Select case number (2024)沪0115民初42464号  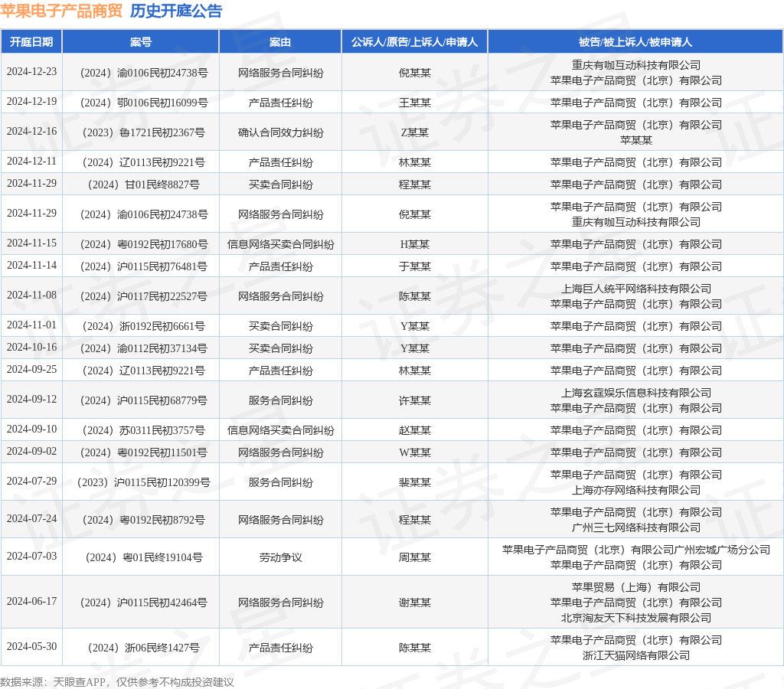point(143,603)
